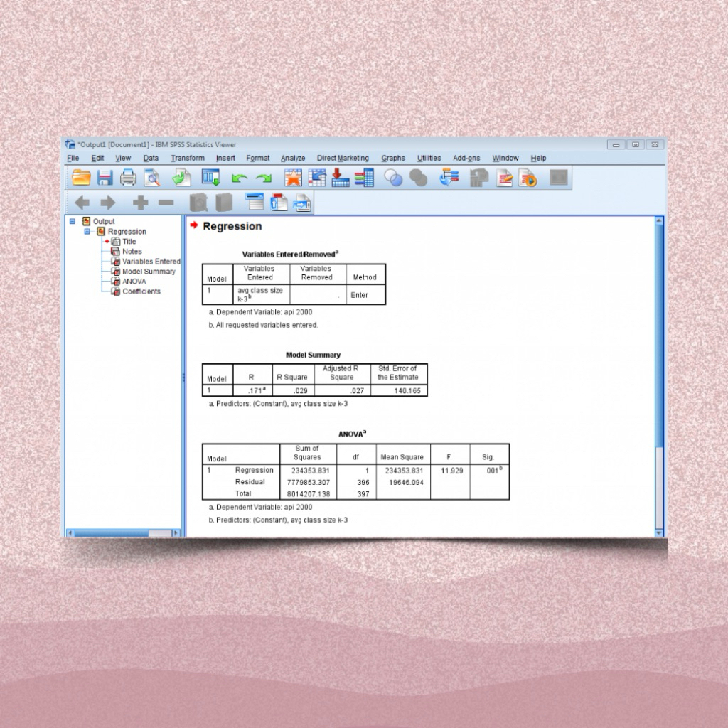The image size is (728, 728).
Task: Open the Help menu
Action: point(539,159)
